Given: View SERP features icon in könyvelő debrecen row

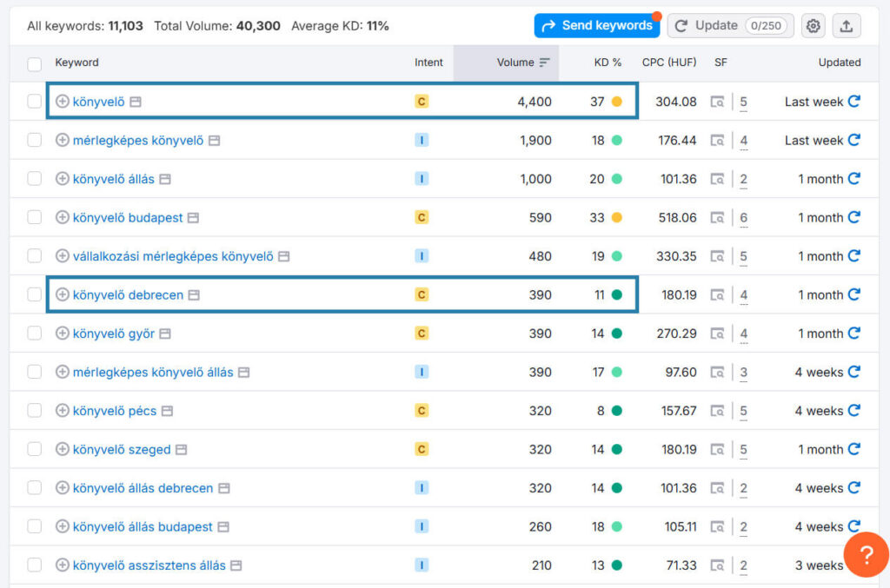Looking at the screenshot, I should coord(717,294).
